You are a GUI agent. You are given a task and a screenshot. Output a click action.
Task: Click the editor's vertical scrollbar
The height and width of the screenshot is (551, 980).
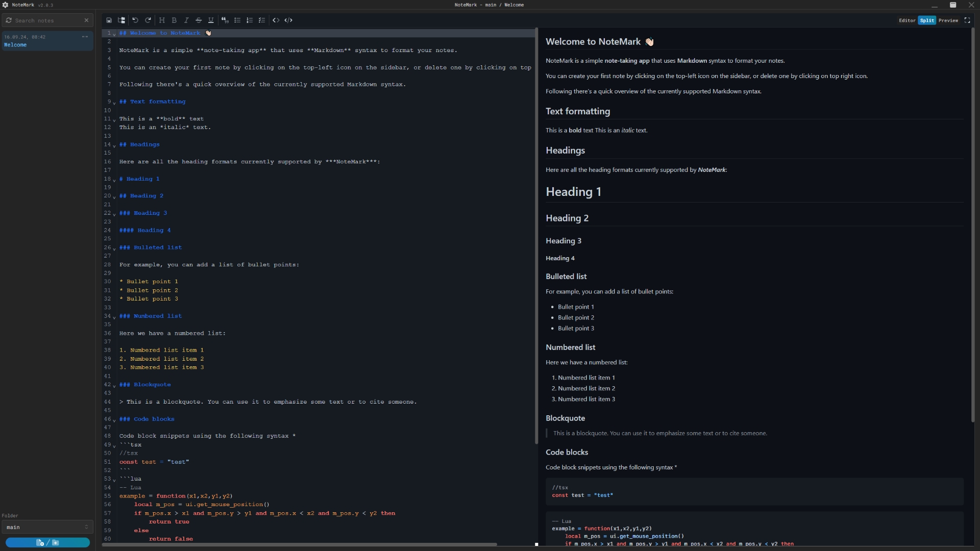coord(536,236)
